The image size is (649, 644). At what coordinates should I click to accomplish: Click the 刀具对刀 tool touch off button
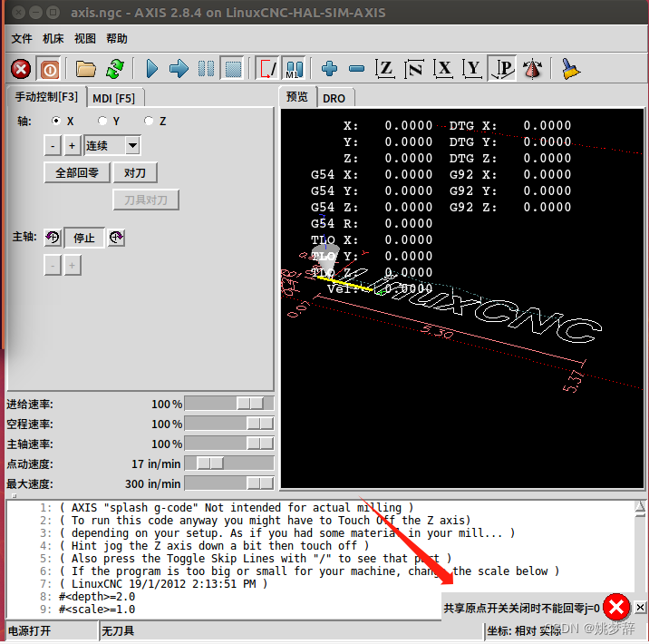(146, 200)
